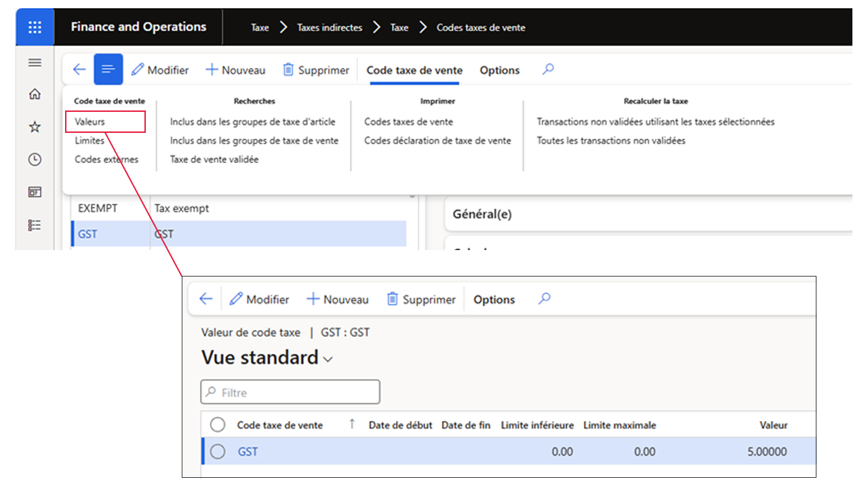This screenshot has height=488, width=868.
Task: Open the GST link in grid
Action: click(x=248, y=451)
